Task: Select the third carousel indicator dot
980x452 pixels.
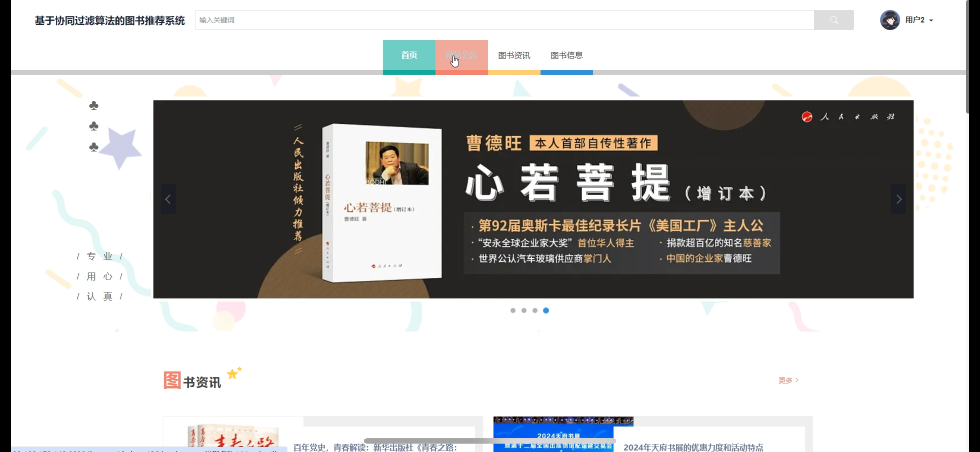Action: (535, 310)
